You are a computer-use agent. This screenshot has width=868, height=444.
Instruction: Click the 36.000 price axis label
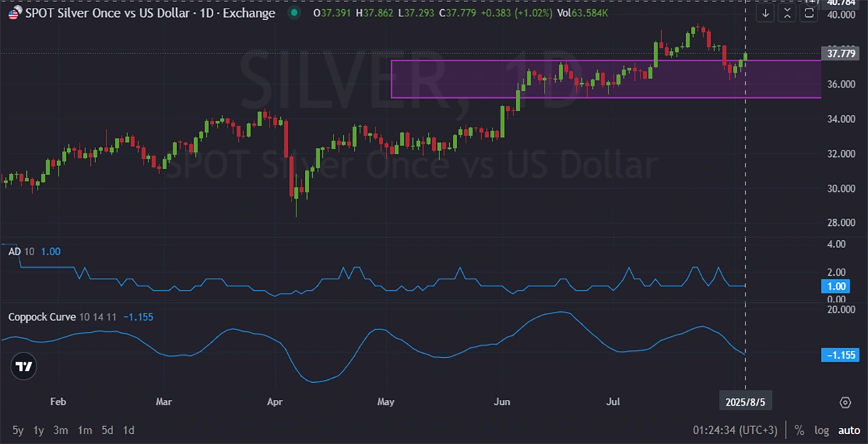[x=841, y=84]
